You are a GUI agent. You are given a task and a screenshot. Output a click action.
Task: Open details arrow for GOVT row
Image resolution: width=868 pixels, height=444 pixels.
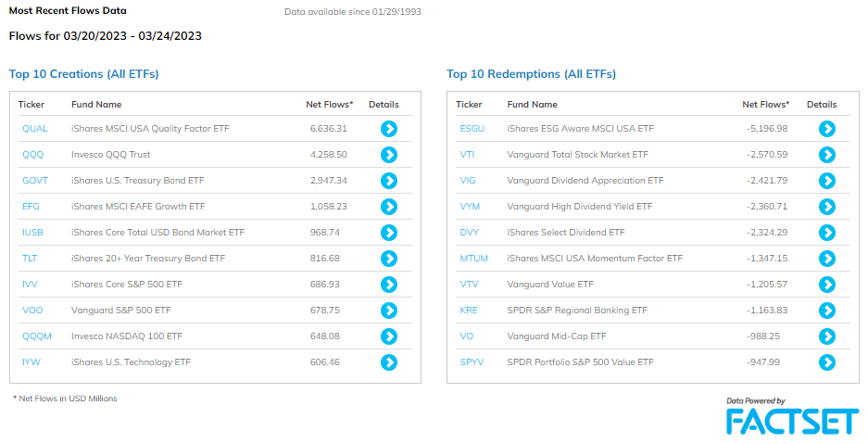[388, 181]
